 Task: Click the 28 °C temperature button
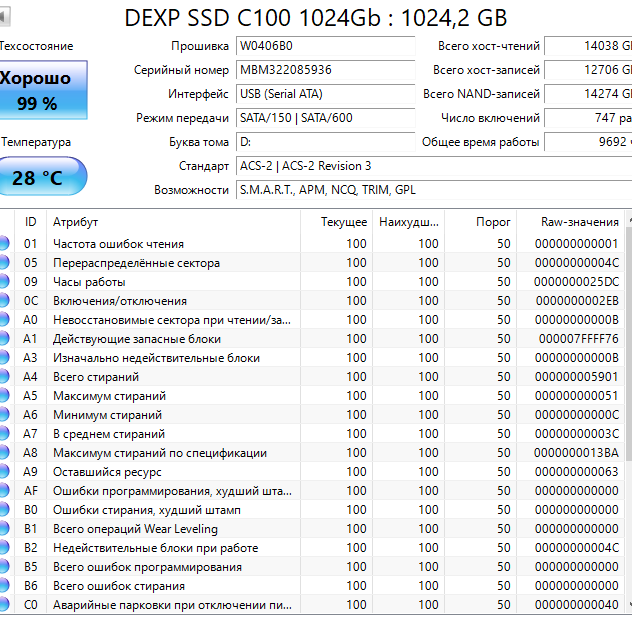[x=43, y=177]
